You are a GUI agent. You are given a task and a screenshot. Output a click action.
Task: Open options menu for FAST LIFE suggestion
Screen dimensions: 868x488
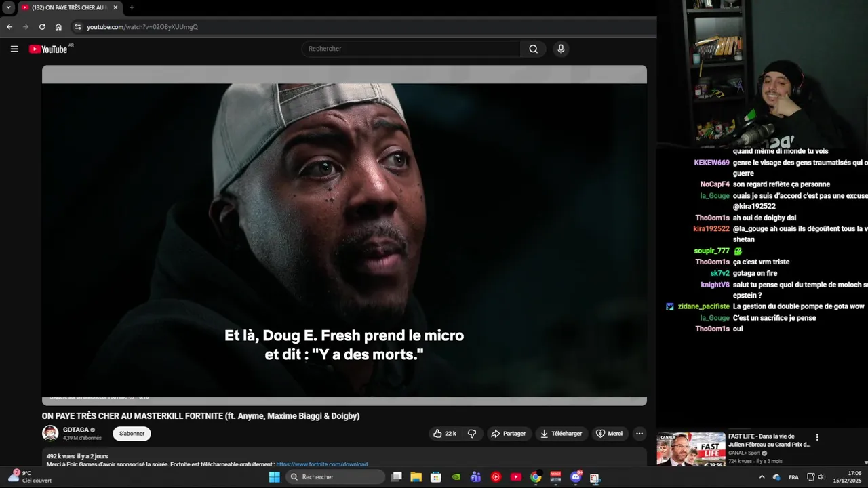[x=817, y=438]
